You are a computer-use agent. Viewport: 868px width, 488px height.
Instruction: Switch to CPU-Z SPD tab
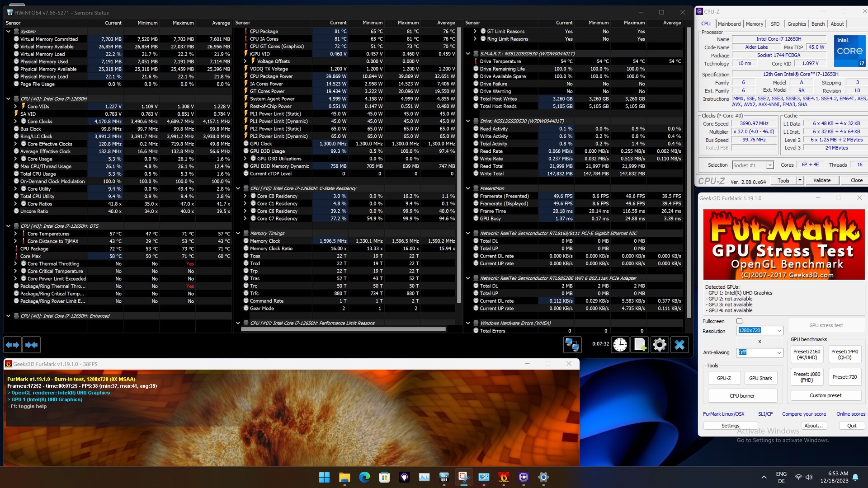coord(775,24)
